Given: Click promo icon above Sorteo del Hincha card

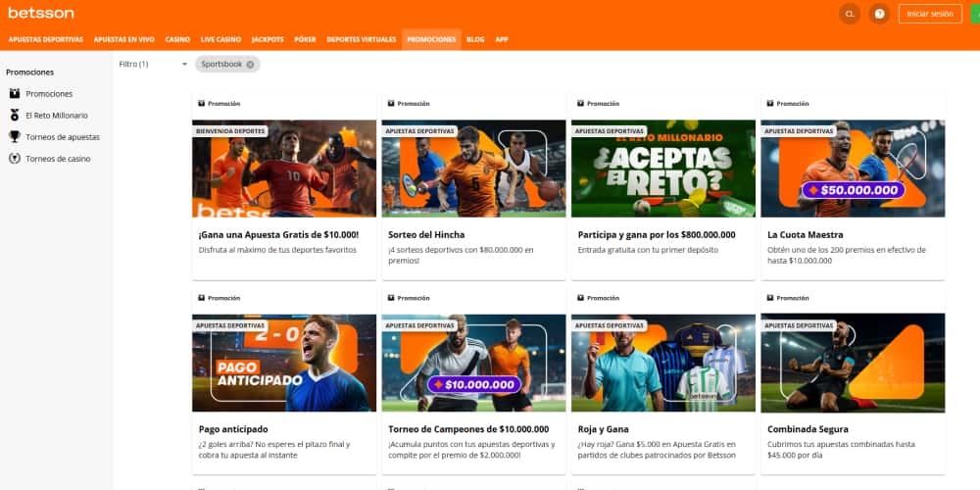Looking at the screenshot, I should [x=391, y=104].
